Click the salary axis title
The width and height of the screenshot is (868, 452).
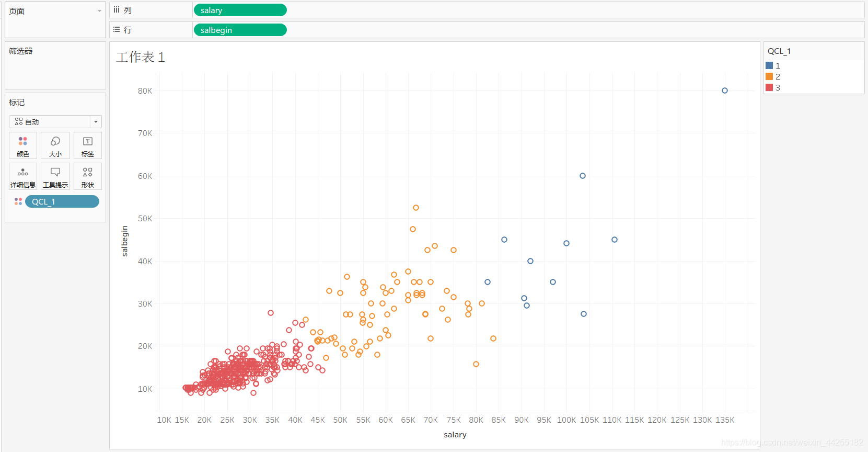tap(455, 435)
